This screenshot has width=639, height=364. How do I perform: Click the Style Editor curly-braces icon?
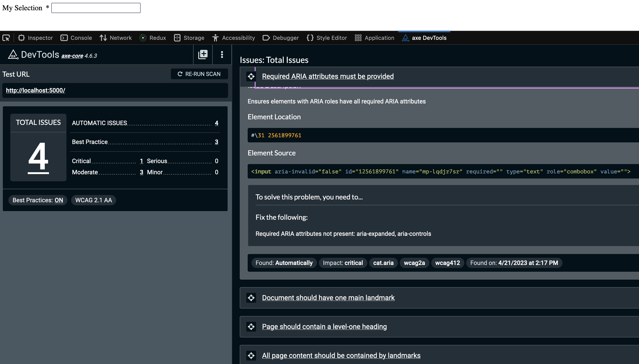(x=310, y=38)
